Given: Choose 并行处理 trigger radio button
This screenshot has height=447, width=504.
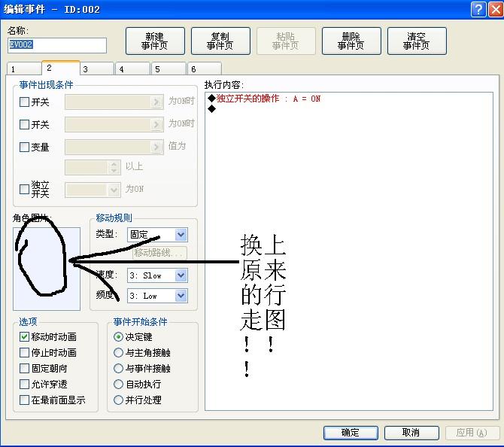Looking at the screenshot, I should coord(118,400).
